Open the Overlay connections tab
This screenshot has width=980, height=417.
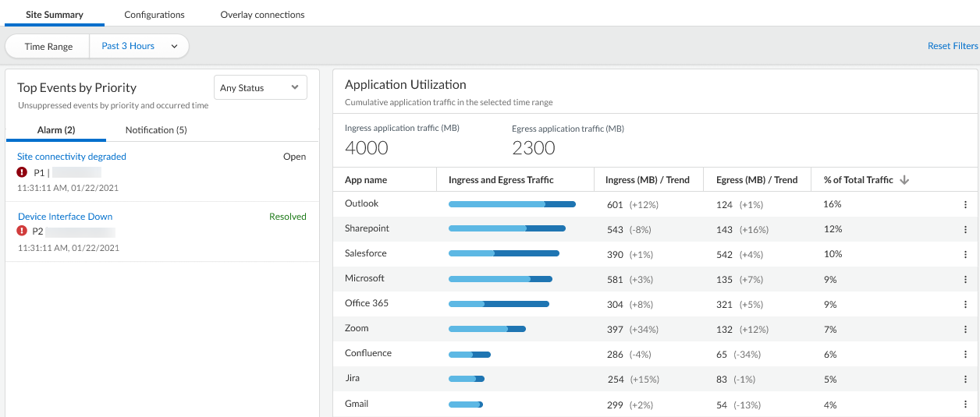pos(262,15)
